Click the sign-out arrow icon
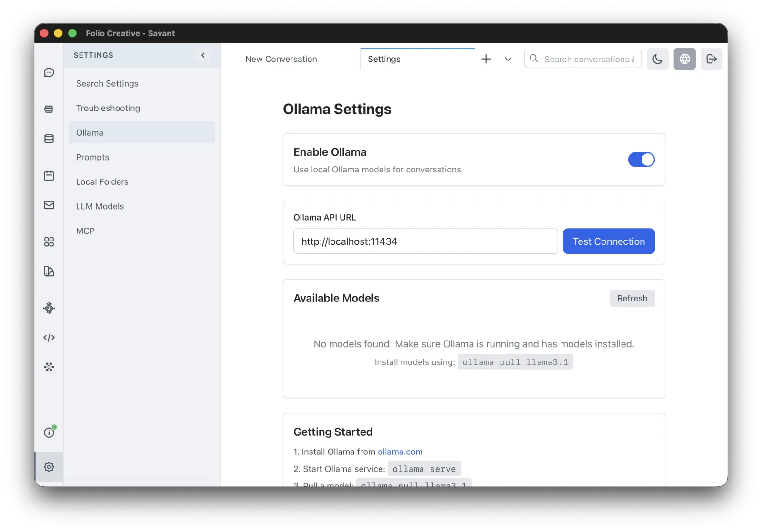Screen dimensions: 762x532 coord(712,59)
